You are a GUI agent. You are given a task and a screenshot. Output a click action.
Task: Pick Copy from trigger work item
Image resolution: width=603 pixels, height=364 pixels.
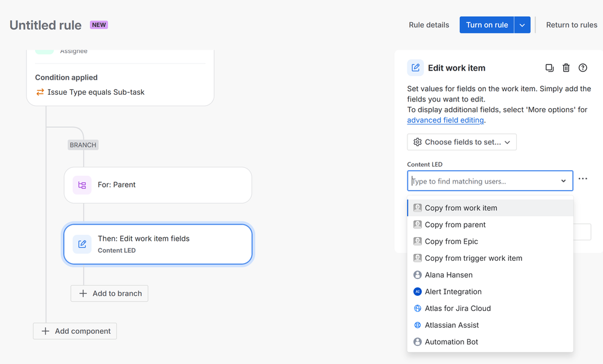click(x=490, y=258)
